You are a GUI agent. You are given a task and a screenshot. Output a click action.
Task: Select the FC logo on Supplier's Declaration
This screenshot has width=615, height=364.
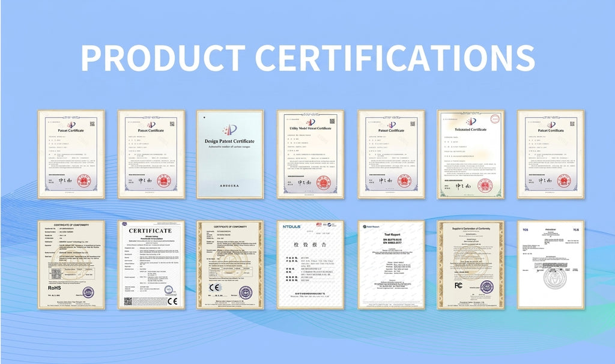click(x=458, y=285)
